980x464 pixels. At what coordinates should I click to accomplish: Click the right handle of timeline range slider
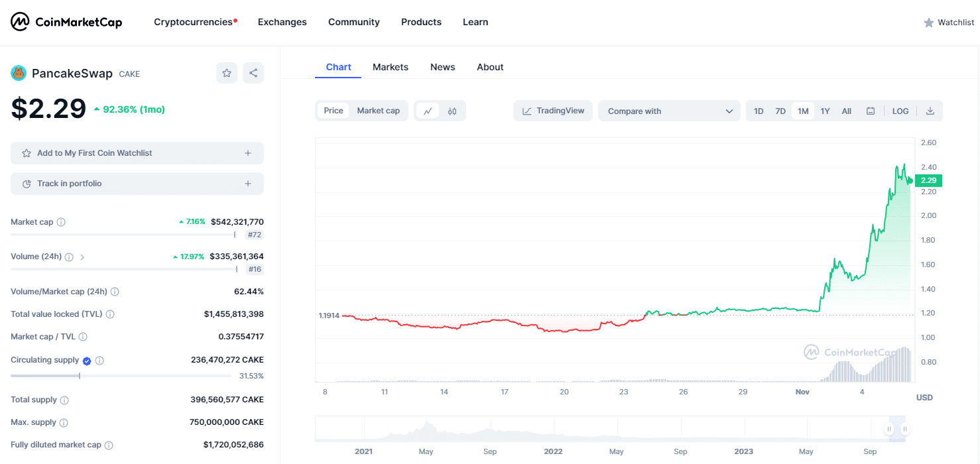pyautogui.click(x=904, y=430)
